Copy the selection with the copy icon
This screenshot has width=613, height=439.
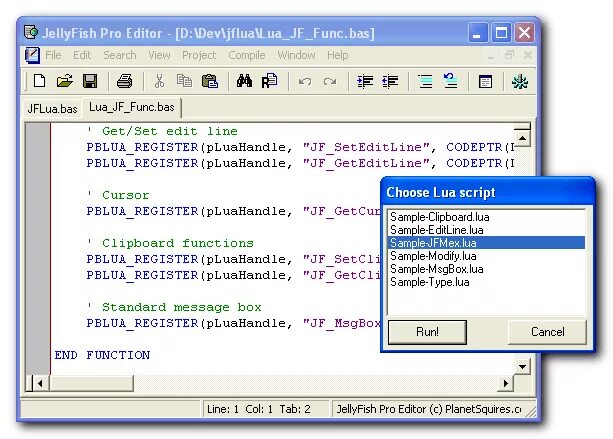click(184, 81)
